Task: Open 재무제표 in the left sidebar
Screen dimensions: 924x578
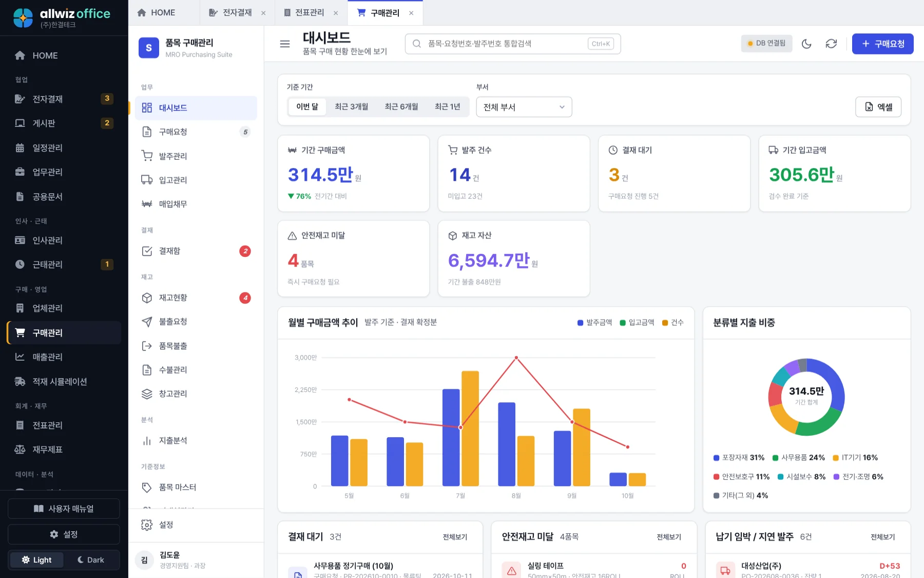Action: 64,449
